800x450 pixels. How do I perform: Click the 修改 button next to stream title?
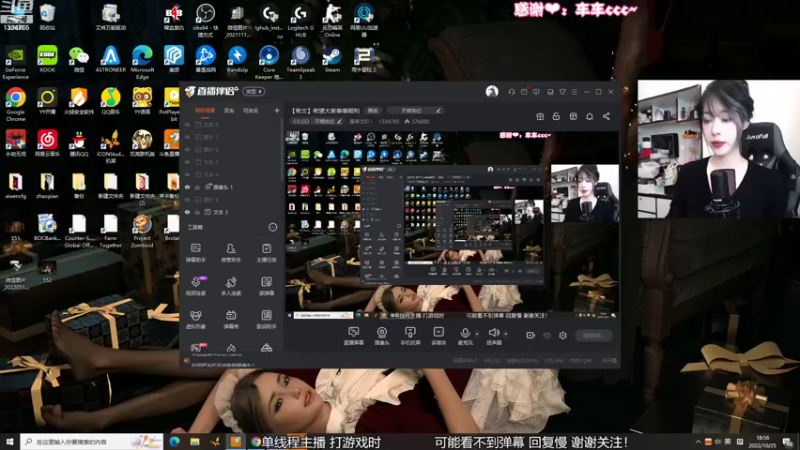(373, 110)
